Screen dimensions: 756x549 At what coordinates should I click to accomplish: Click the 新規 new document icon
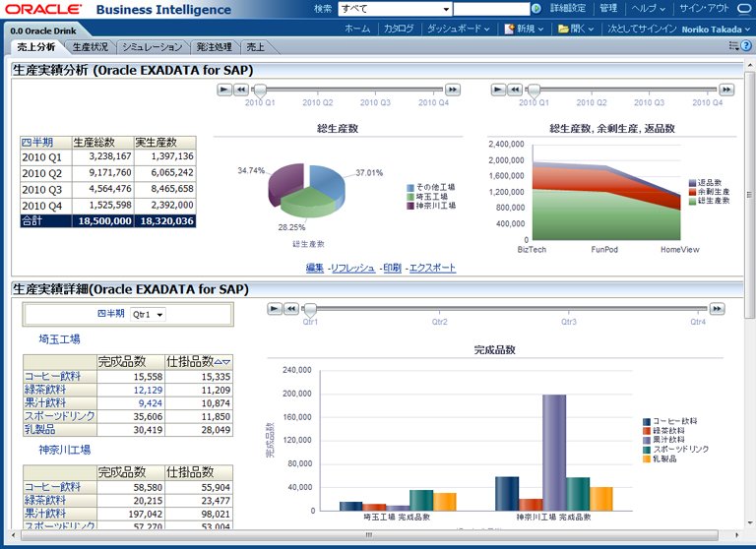click(509, 29)
